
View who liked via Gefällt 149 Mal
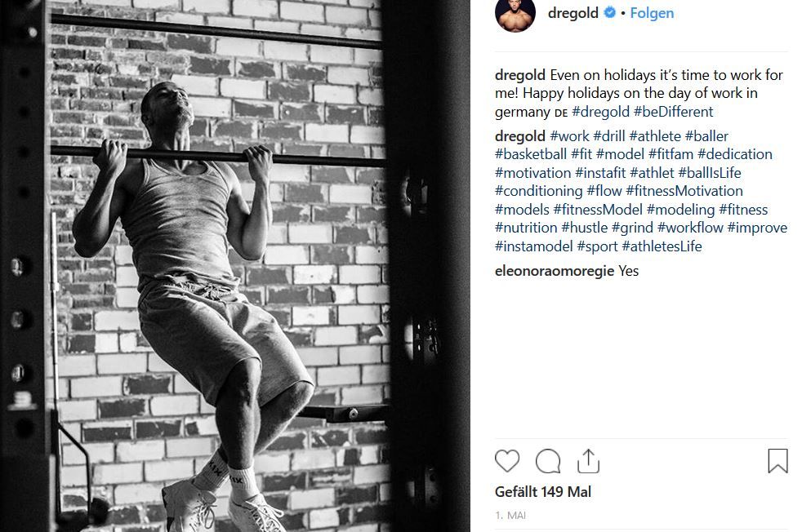[x=542, y=492]
